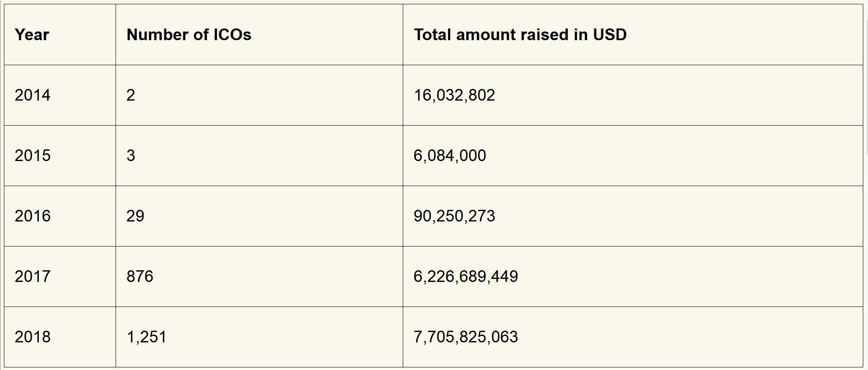Click the amount 6,226,689,449
This screenshot has height=370, width=868.
(x=466, y=276)
